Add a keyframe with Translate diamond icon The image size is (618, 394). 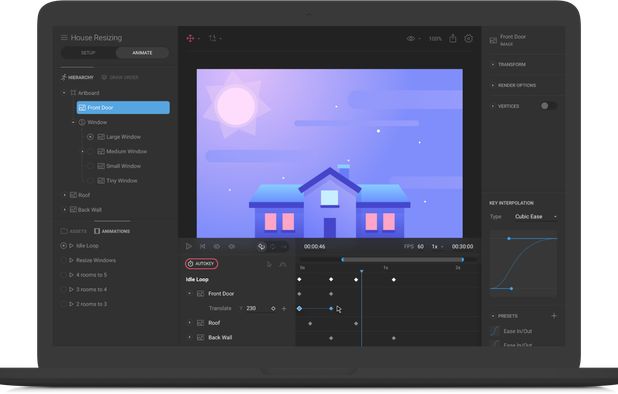coord(273,309)
